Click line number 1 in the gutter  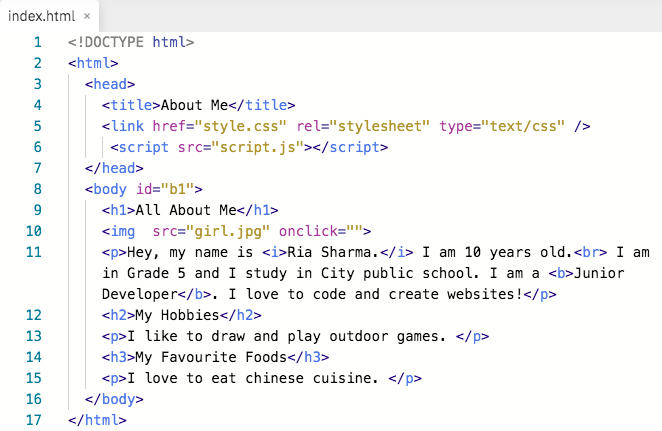coord(38,42)
